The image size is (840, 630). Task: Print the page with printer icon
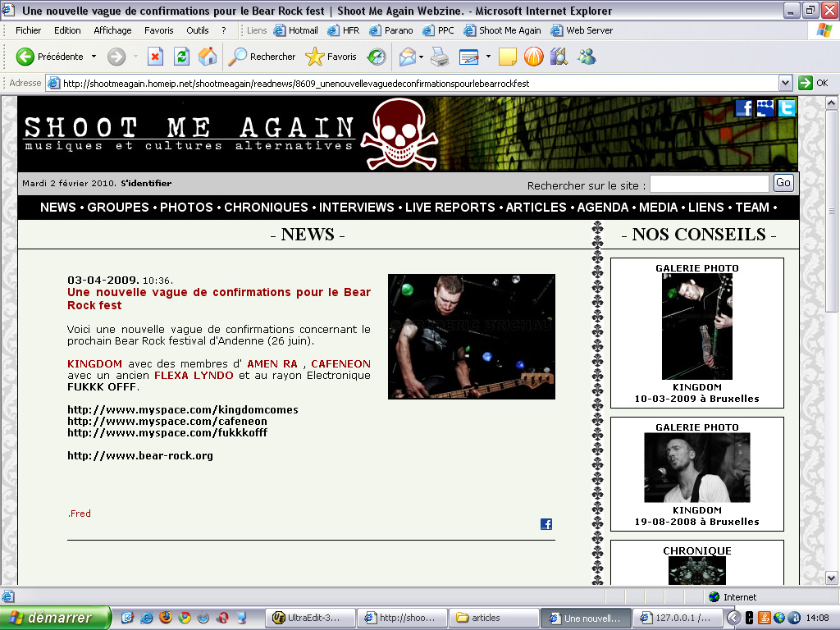click(440, 57)
